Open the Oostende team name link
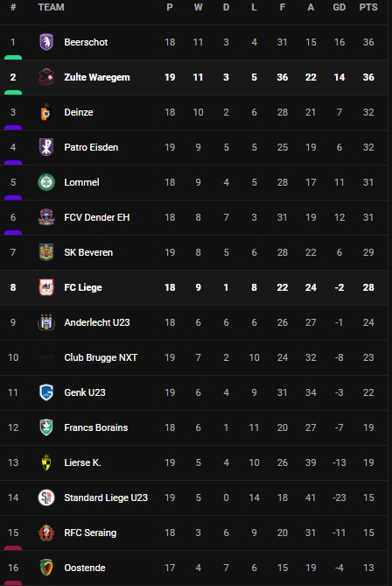The image size is (392, 586). click(85, 568)
